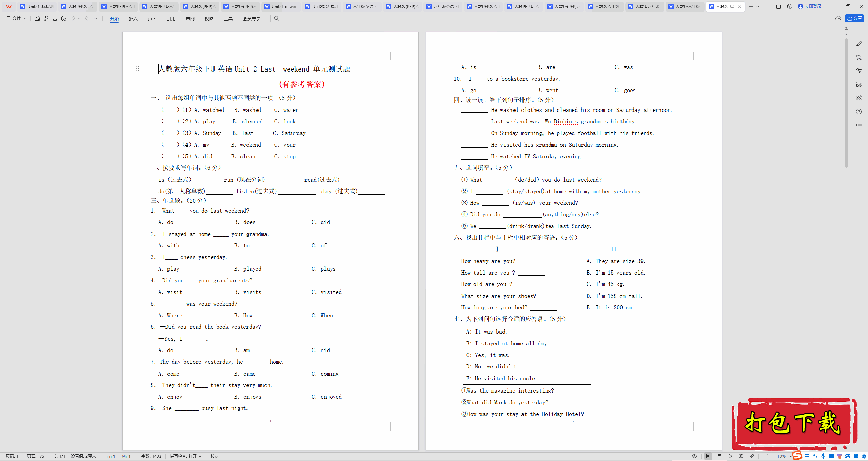Open the 110% zoom level dropdown
This screenshot has width=868, height=461.
tap(783, 456)
